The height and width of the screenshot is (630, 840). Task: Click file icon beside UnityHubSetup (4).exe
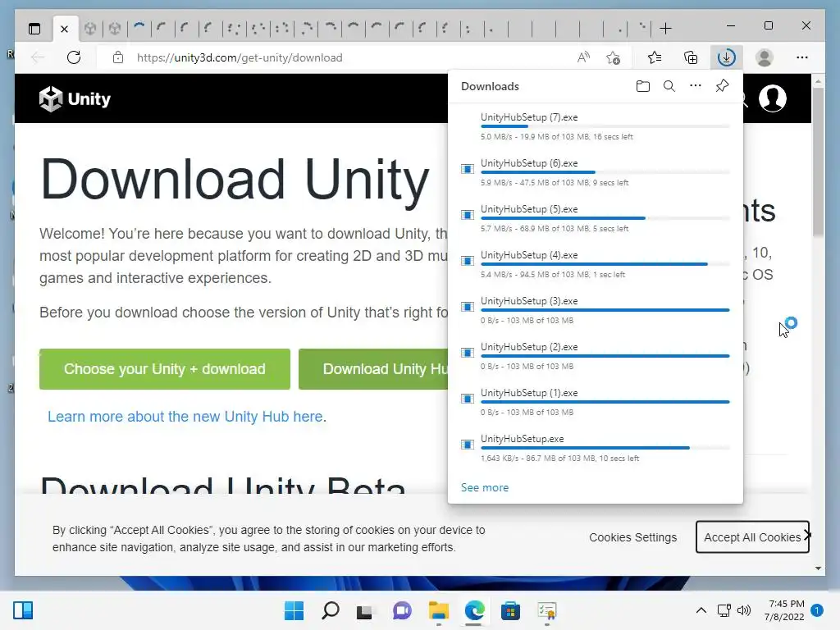coord(467,261)
